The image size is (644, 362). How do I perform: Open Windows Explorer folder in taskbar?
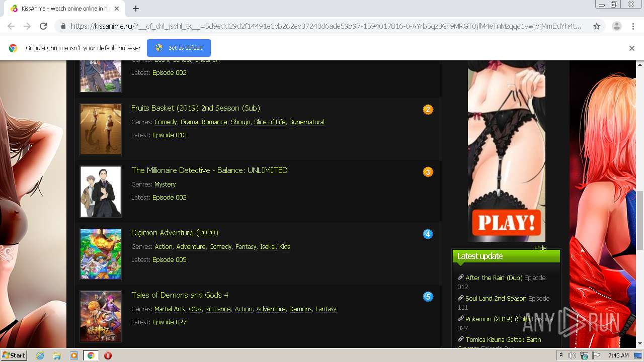coord(57,355)
